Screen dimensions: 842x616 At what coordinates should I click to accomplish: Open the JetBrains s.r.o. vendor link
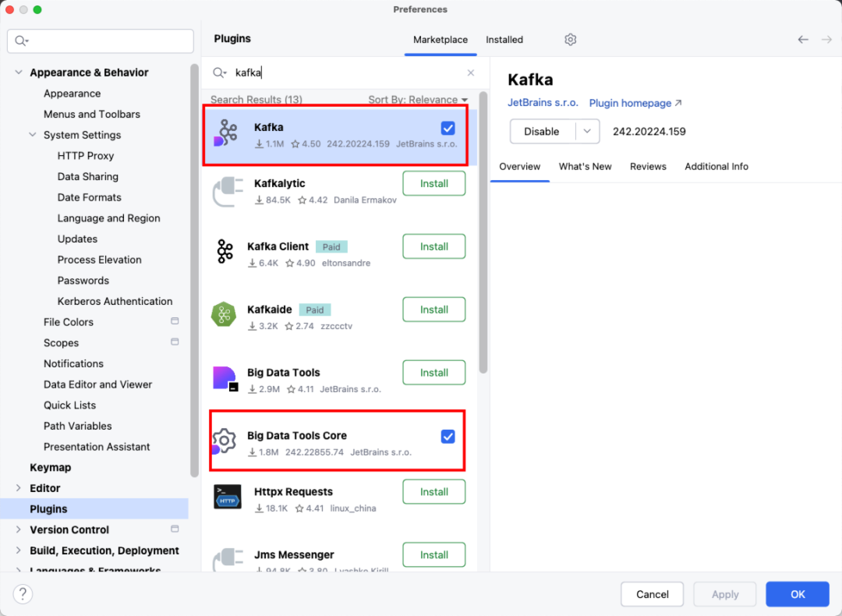[x=543, y=103]
